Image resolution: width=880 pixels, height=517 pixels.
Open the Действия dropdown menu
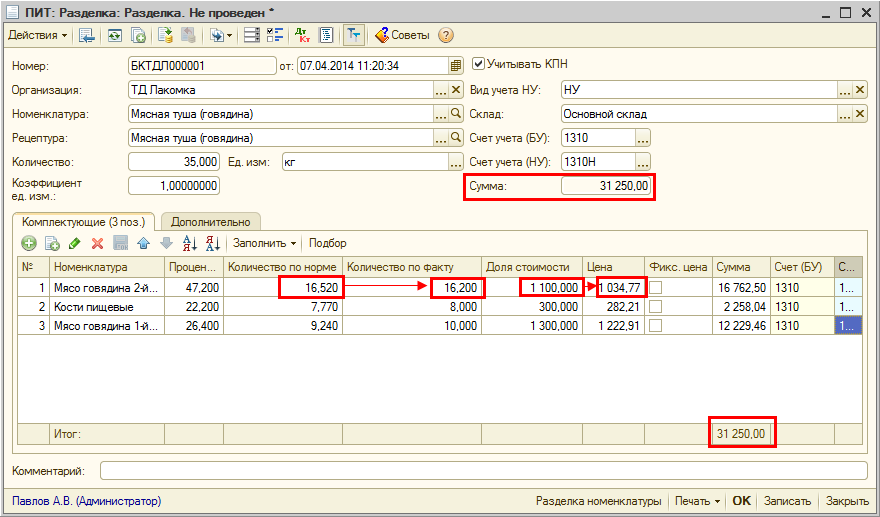click(x=38, y=35)
